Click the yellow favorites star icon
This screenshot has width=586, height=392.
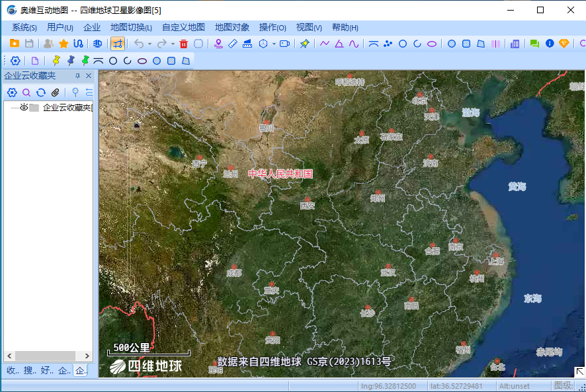click(63, 44)
